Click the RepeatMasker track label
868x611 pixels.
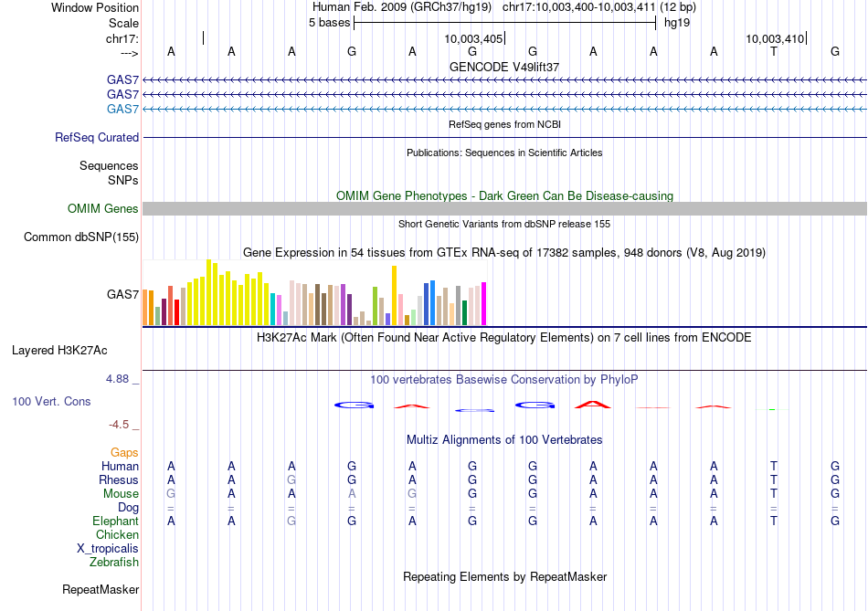tap(101, 589)
